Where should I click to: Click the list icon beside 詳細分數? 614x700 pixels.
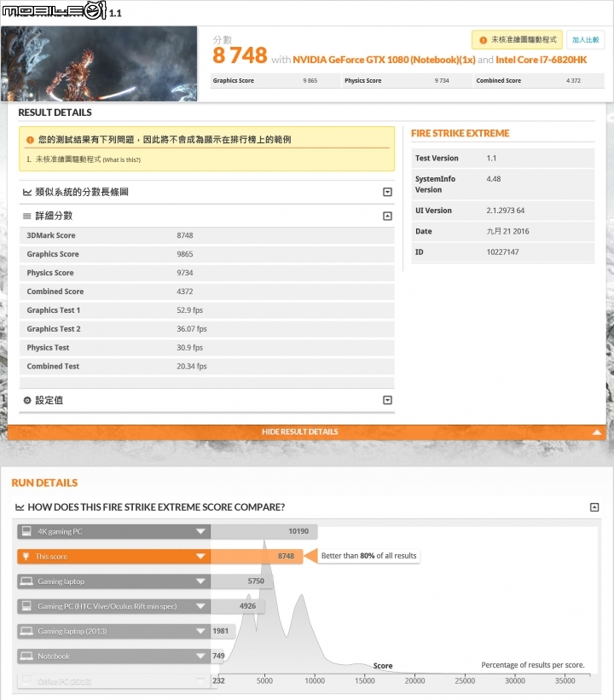click(x=26, y=216)
